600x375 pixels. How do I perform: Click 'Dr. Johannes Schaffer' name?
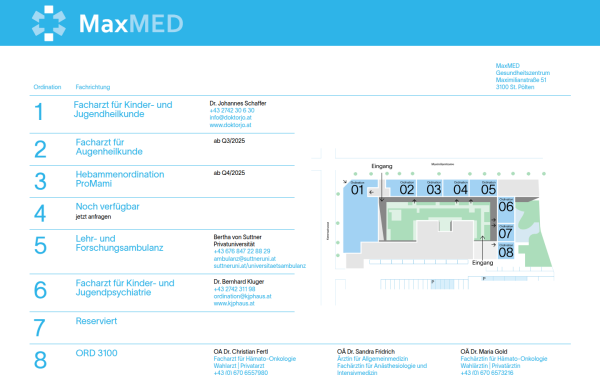(x=238, y=103)
